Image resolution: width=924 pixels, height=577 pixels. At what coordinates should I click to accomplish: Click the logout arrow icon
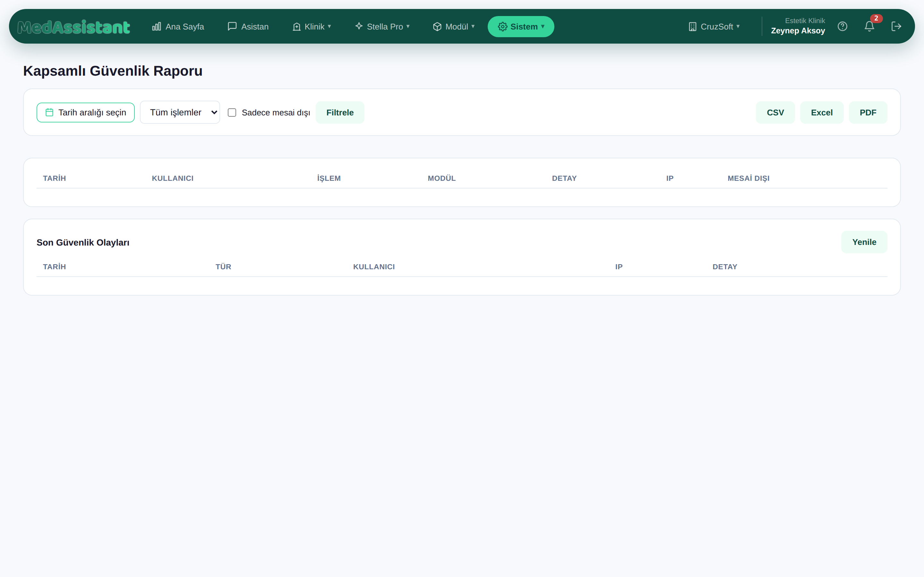[896, 26]
